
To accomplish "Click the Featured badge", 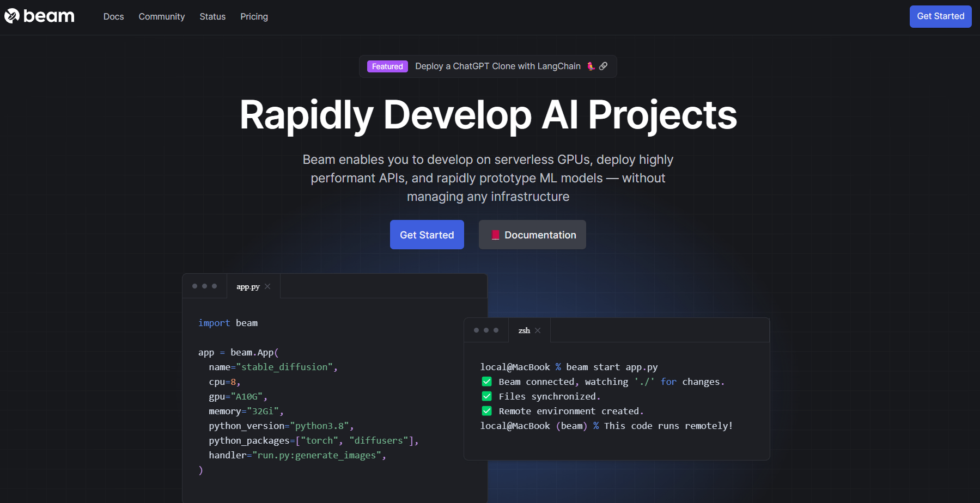I will point(387,66).
